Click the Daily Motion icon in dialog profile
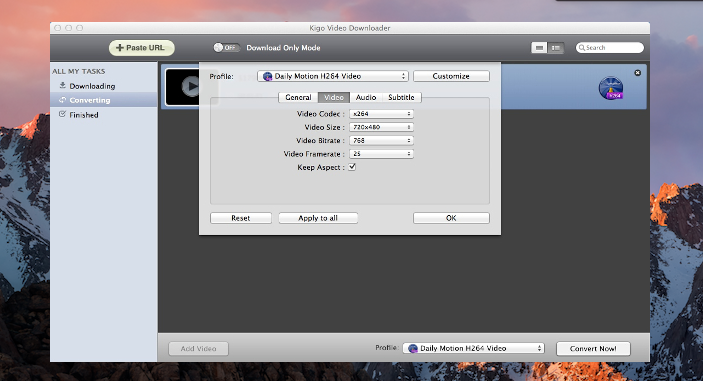Screen dimensions: 703x381 point(268,76)
